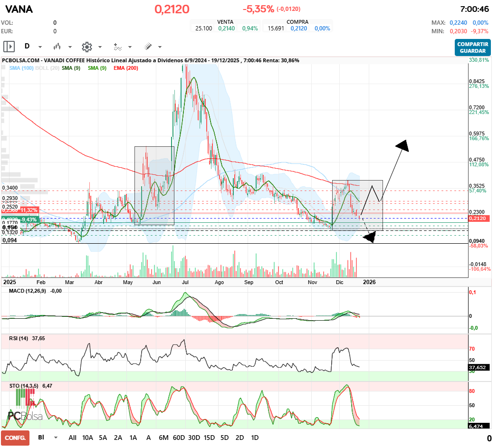Toggle the left side panel icon
The width and height of the screenshot is (498, 448).
pyautogui.click(x=9, y=47)
